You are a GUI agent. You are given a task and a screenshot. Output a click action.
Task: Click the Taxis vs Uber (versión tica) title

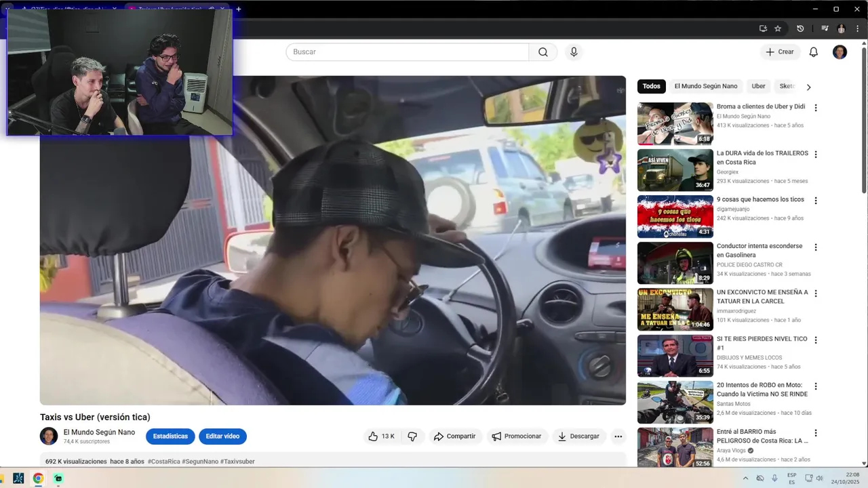pos(95,417)
